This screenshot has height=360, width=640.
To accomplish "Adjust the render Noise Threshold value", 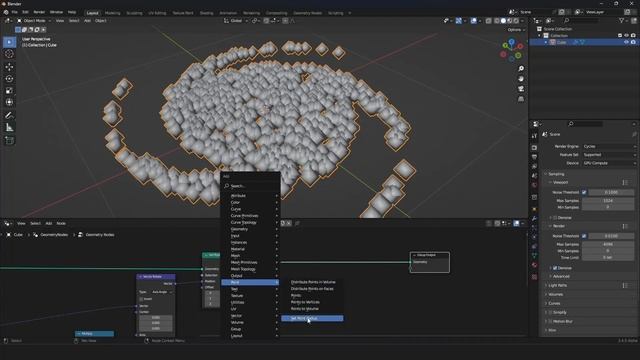I will [x=611, y=236].
